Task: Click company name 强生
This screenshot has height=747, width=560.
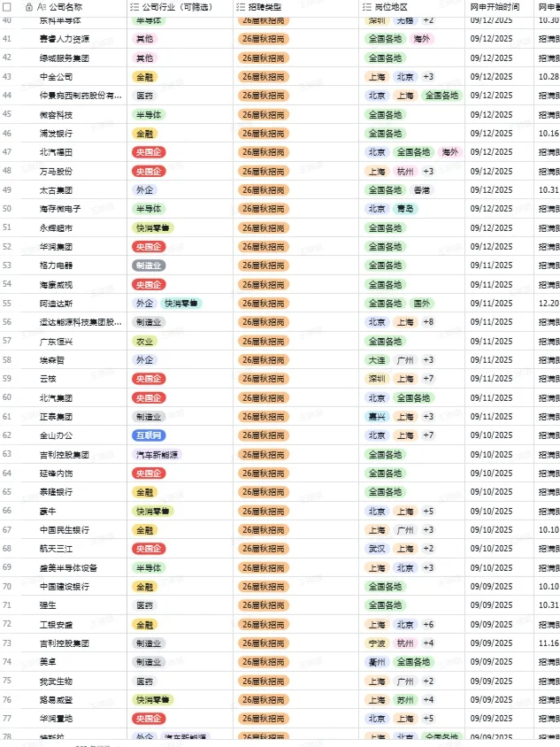Action: (48, 605)
